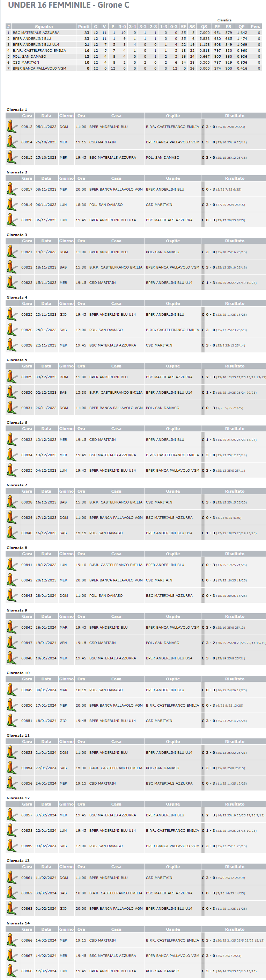Click the venue icon for match 00838

tap(12, 502)
